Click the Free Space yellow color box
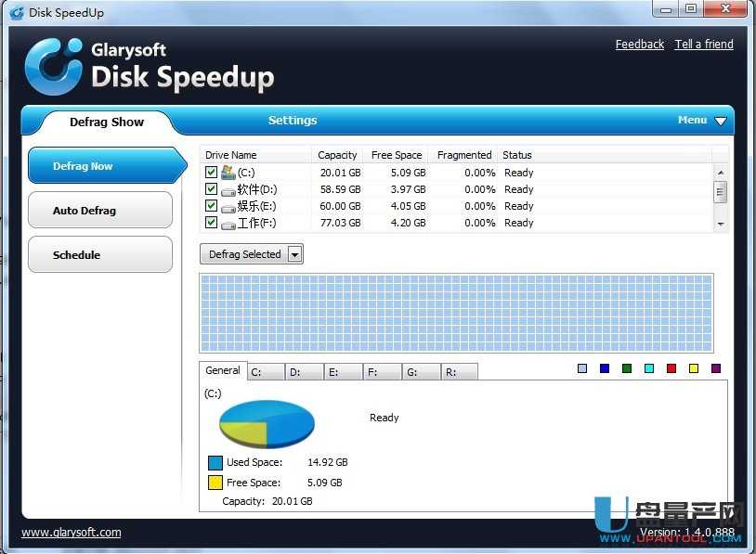 point(215,483)
